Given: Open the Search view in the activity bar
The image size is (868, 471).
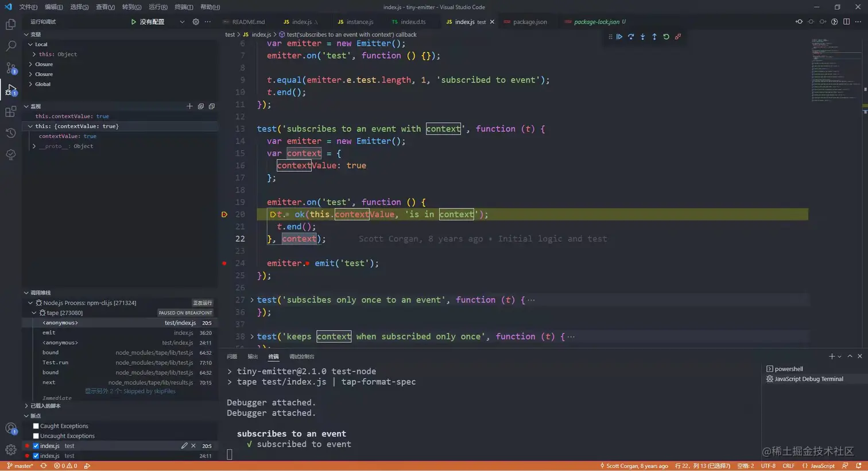Looking at the screenshot, I should click(x=10, y=46).
